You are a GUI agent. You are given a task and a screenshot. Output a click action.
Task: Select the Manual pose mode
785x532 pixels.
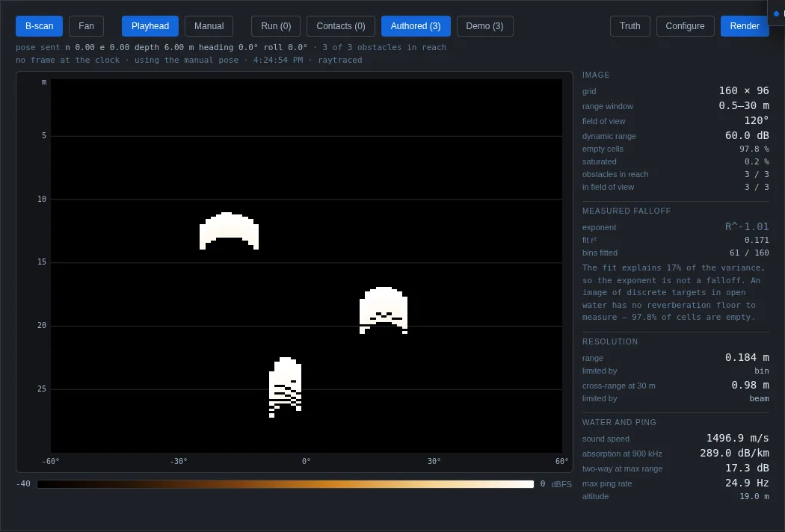click(209, 26)
